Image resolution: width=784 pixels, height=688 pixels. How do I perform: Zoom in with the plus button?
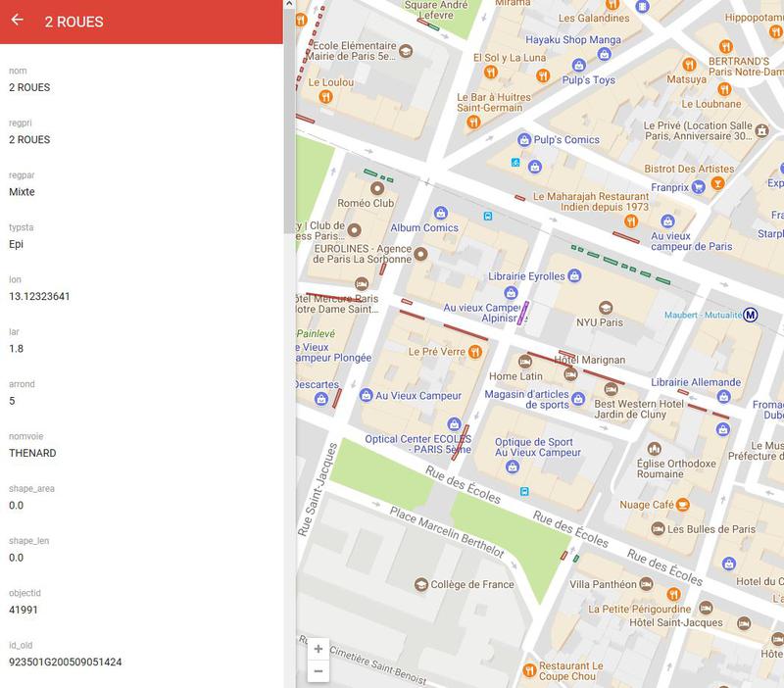pyautogui.click(x=317, y=649)
